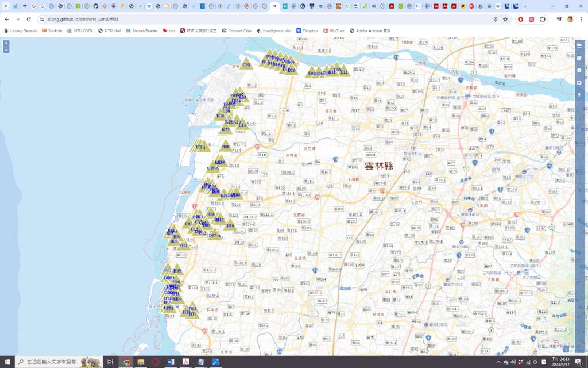Open the gear settings in the map sidebar
Screen dimensions: 588x368
point(579,70)
